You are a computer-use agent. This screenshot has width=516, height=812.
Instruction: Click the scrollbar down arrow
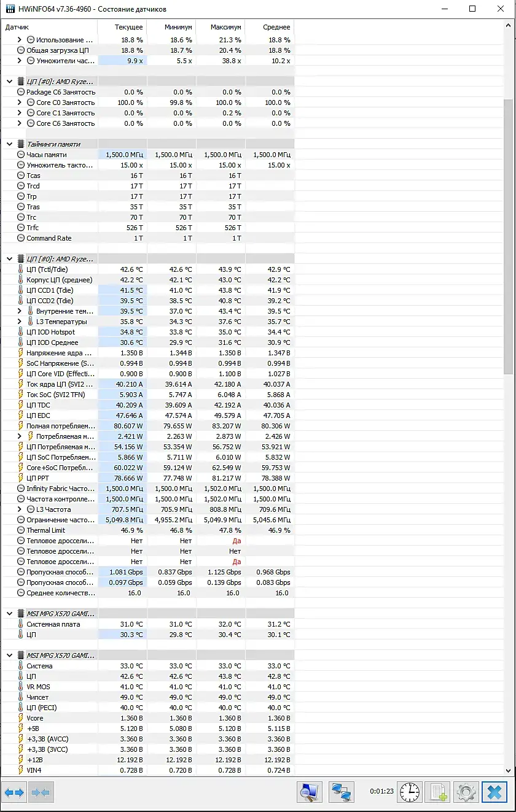click(509, 770)
